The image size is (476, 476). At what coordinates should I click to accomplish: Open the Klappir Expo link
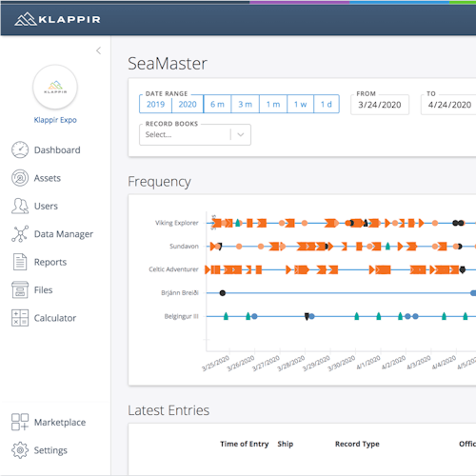55,120
